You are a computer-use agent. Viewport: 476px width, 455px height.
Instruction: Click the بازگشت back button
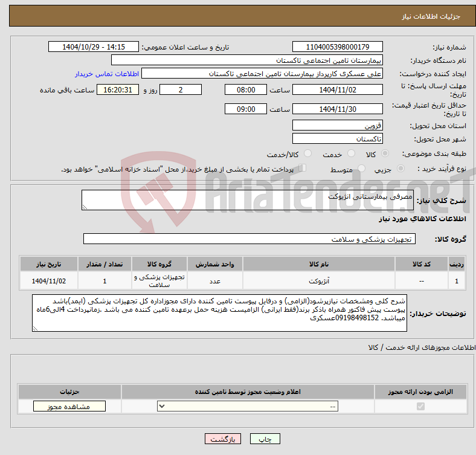(x=223, y=439)
